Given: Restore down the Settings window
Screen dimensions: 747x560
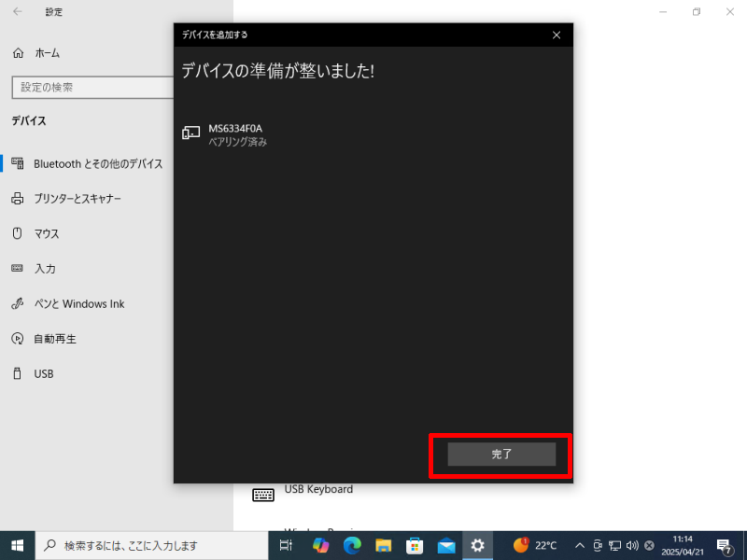Looking at the screenshot, I should coord(697,12).
